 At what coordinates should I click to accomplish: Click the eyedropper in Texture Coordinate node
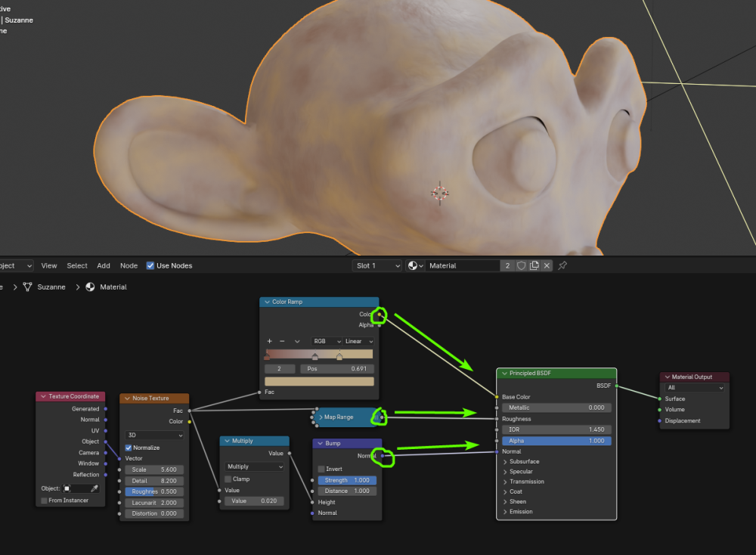[94, 488]
